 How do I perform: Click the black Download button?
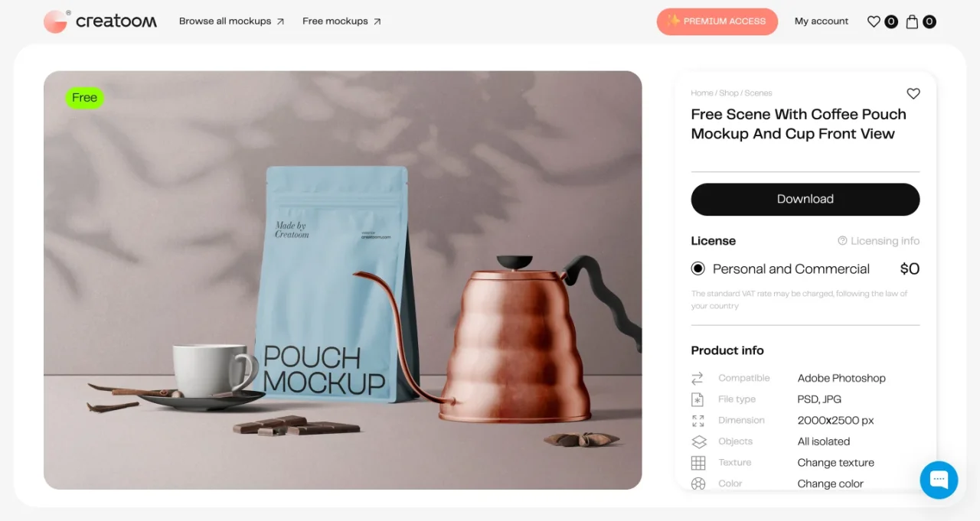pos(805,199)
